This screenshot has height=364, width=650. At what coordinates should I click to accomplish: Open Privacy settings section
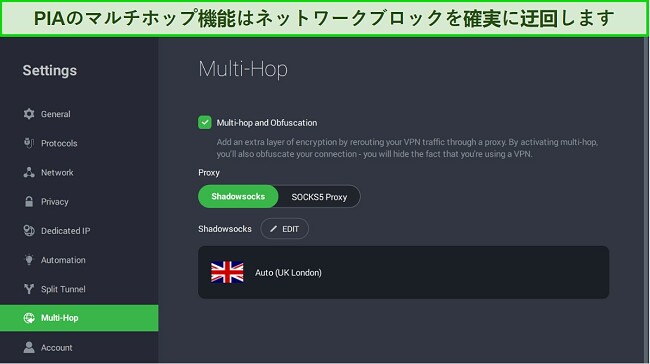point(79,201)
